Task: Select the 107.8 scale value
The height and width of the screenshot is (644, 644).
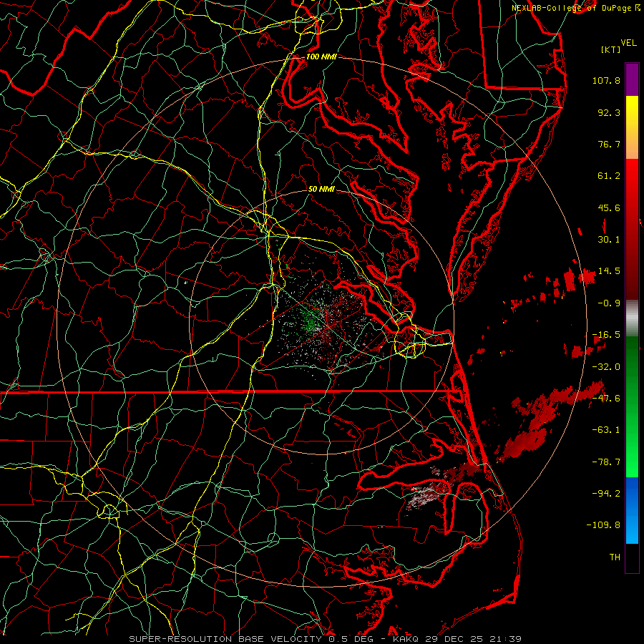Action: click(606, 80)
